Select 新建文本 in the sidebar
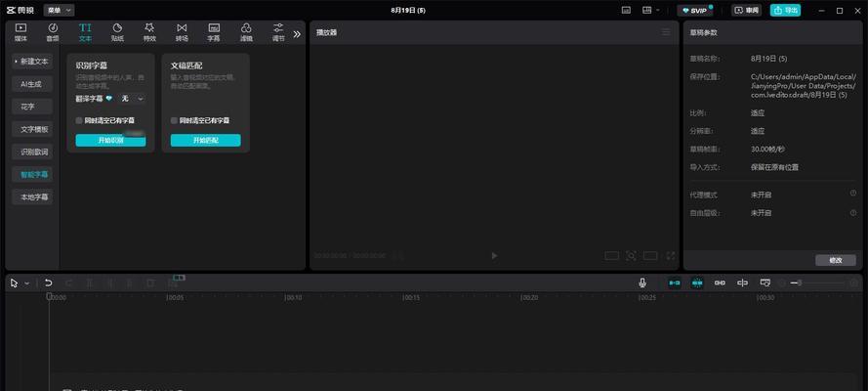Screen dimensions: 868x391 click(x=32, y=62)
